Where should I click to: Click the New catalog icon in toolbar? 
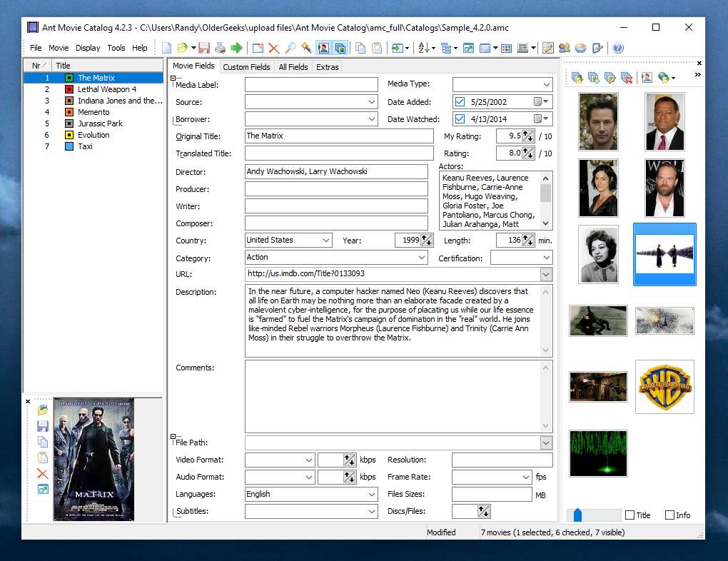(167, 48)
